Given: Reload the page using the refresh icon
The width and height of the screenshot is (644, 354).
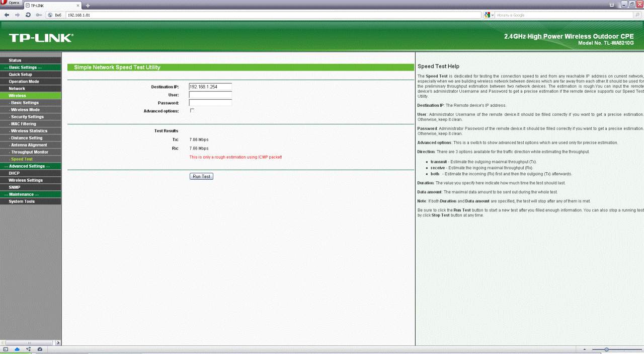Looking at the screenshot, I should 28,15.
